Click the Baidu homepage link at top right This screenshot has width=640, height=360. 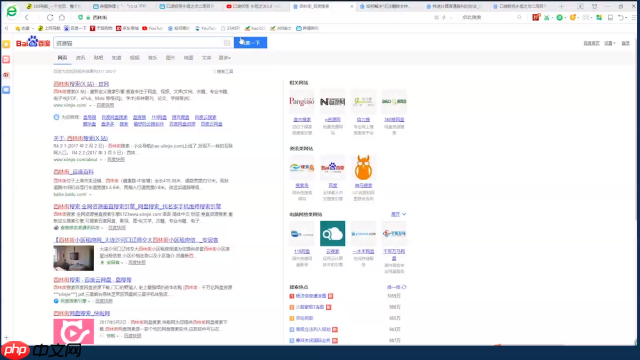(x=591, y=43)
